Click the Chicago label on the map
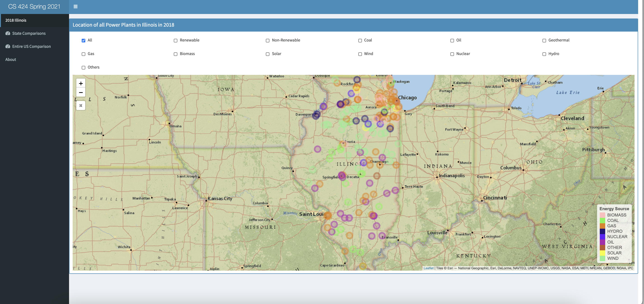The width and height of the screenshot is (644, 304). (407, 98)
